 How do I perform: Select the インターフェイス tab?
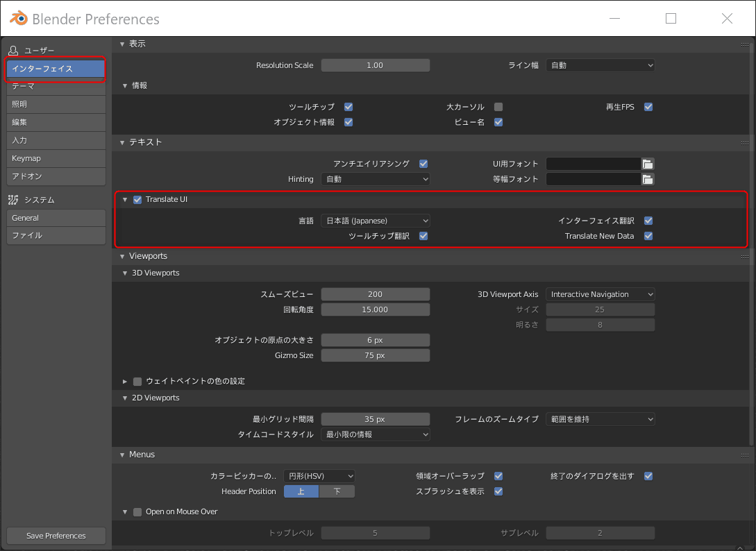[x=56, y=69]
